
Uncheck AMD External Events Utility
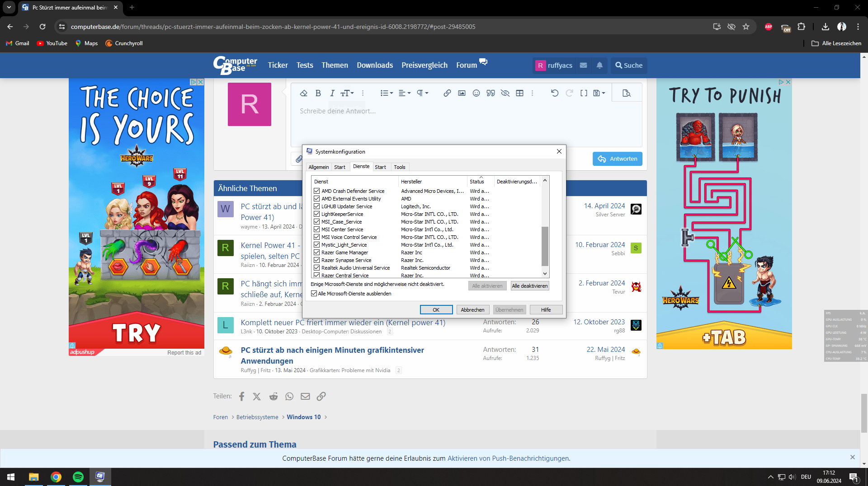(x=317, y=199)
